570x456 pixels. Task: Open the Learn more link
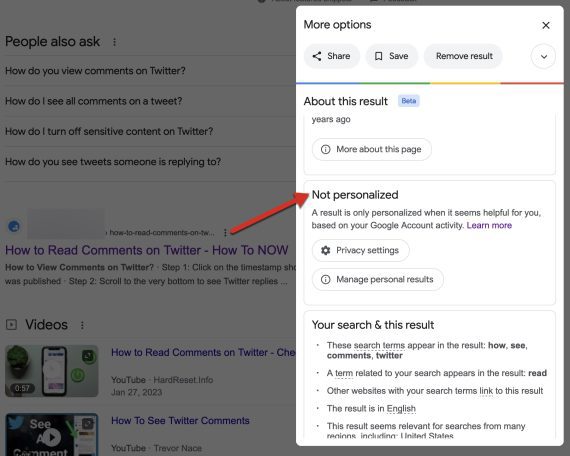coord(489,225)
